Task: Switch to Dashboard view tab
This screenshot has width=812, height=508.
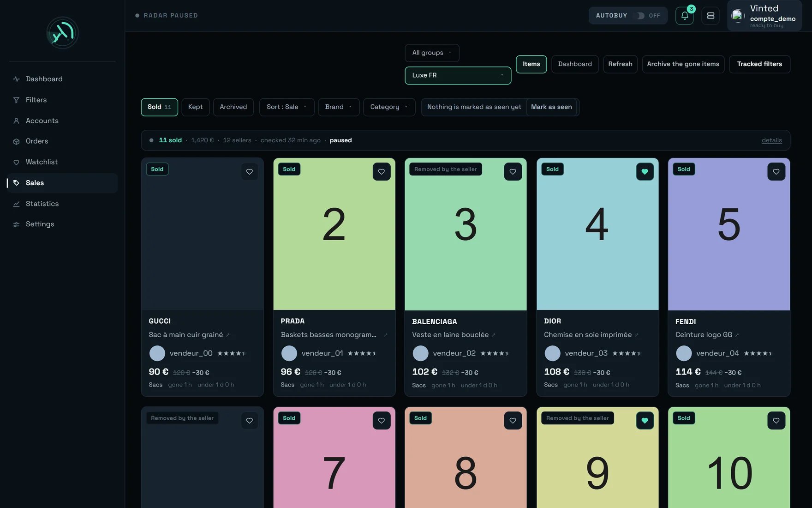Action: click(x=575, y=64)
